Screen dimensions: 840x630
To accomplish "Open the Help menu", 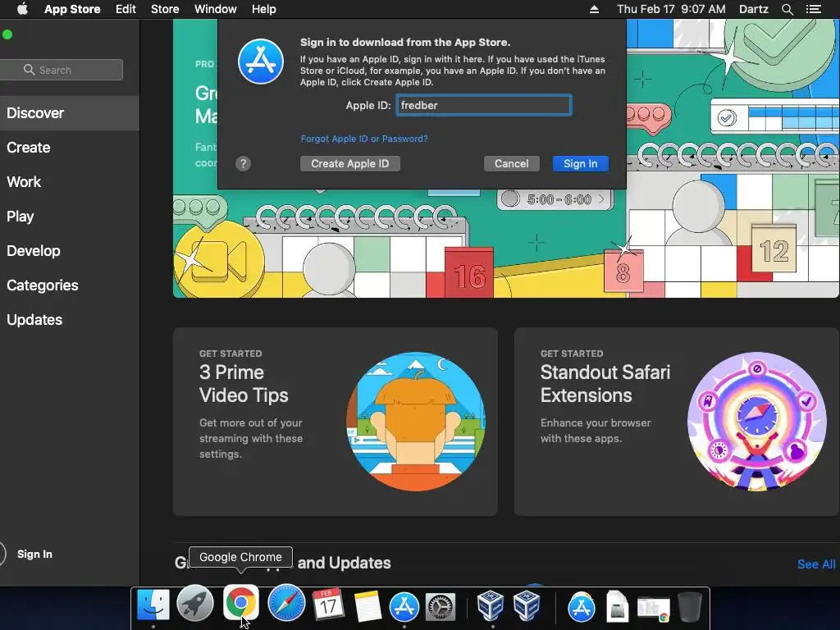I will [263, 9].
